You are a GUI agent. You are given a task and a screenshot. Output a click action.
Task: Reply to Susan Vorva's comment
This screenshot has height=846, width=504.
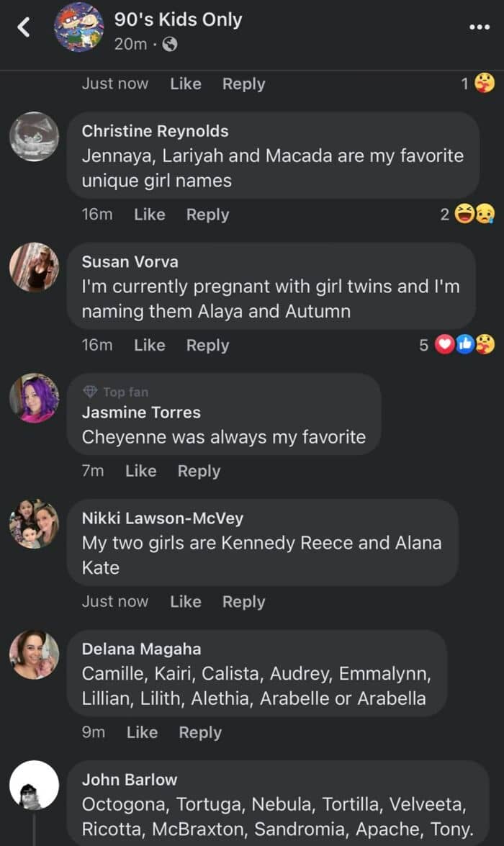coord(208,346)
